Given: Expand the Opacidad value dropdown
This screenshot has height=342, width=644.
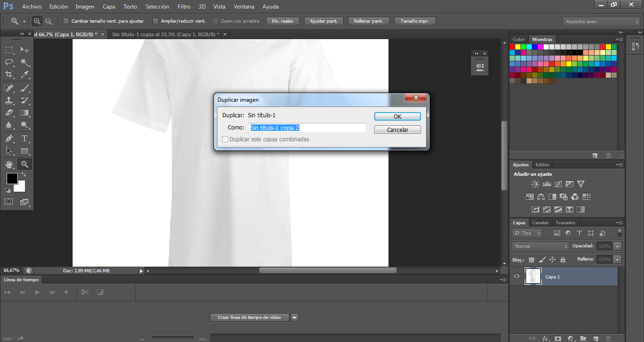Looking at the screenshot, I should pyautogui.click(x=617, y=246).
